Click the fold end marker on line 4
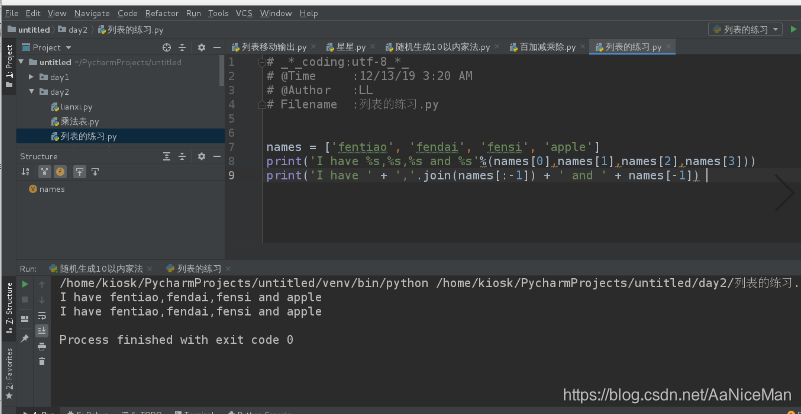Viewport: 801px width, 414px height. [x=262, y=104]
